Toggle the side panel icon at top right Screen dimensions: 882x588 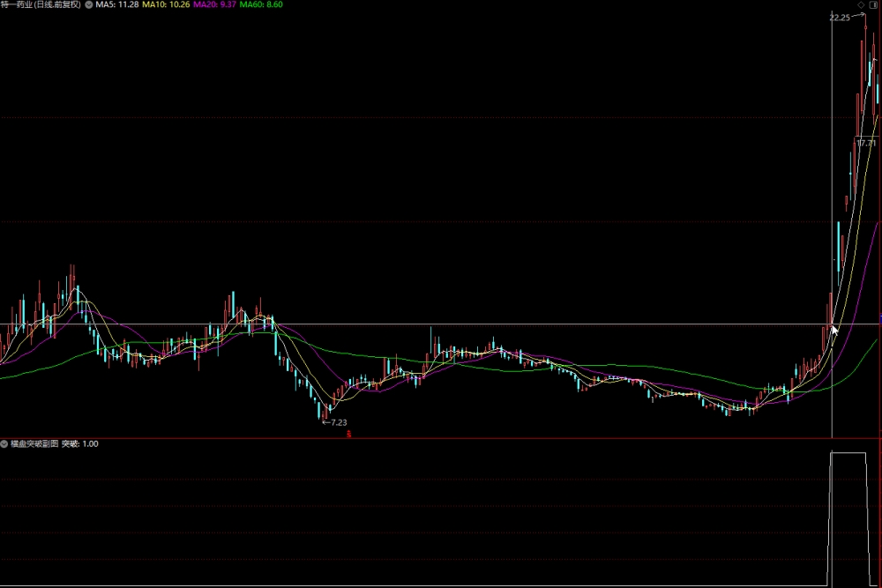point(873,4)
